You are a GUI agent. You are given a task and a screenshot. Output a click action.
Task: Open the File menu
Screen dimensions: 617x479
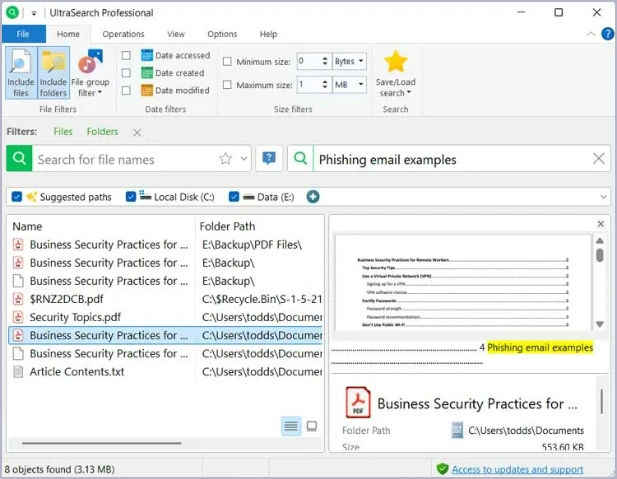coord(21,34)
